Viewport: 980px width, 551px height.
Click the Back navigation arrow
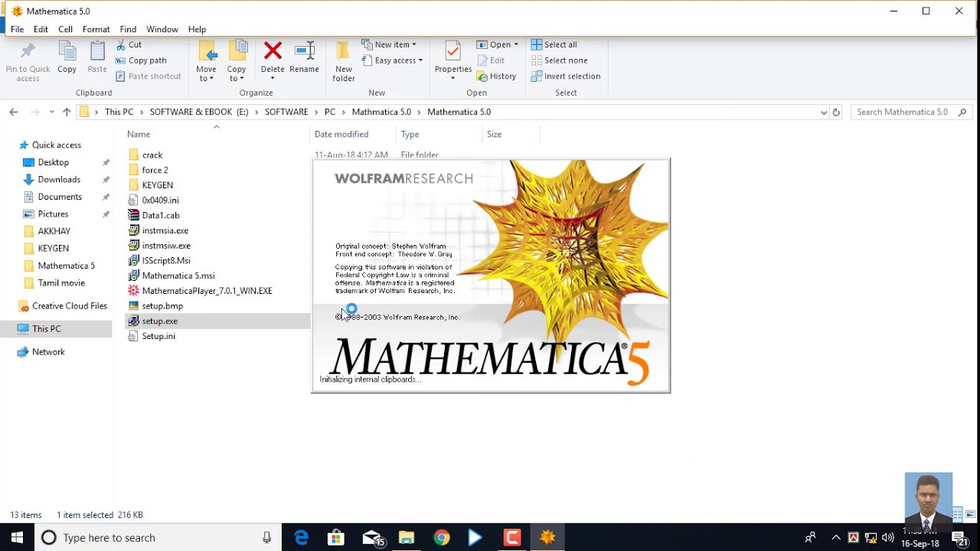(14, 112)
